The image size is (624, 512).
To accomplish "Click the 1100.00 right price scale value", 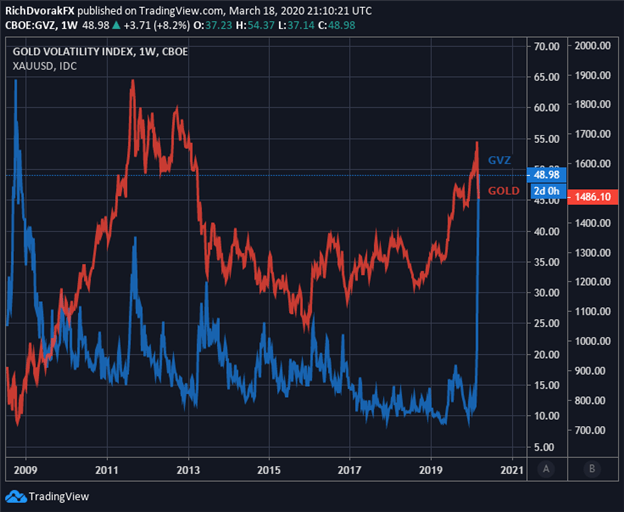I will [x=593, y=311].
